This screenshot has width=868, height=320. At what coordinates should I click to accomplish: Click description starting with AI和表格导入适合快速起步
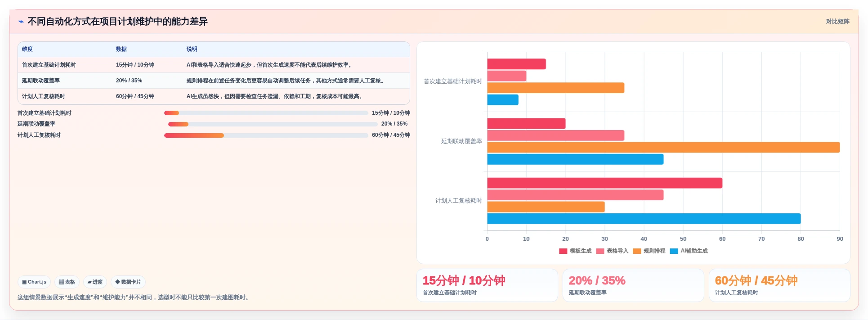pos(270,65)
